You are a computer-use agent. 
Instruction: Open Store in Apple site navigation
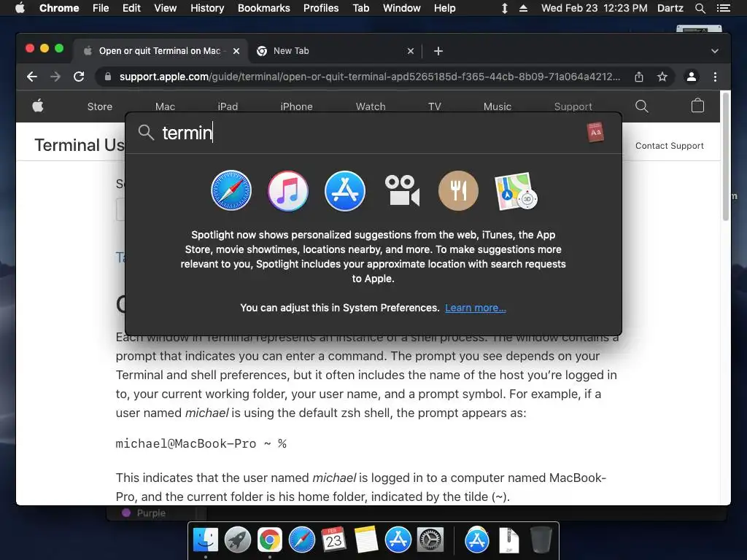pyautogui.click(x=99, y=106)
